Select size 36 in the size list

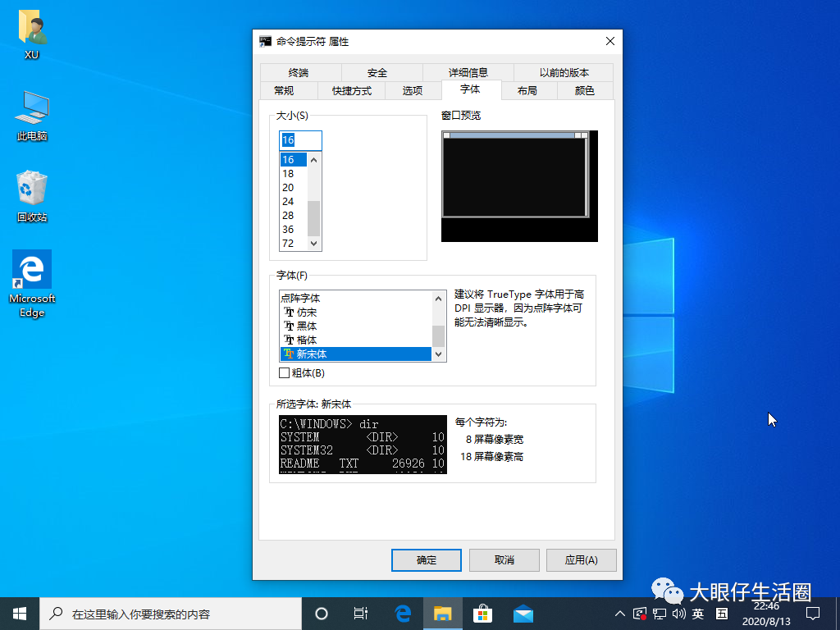(x=294, y=230)
